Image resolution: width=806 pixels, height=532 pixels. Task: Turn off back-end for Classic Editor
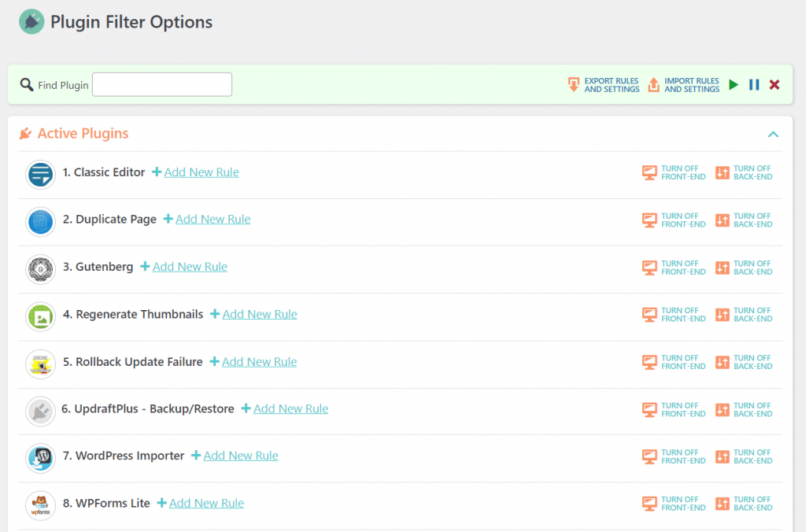[x=744, y=172]
